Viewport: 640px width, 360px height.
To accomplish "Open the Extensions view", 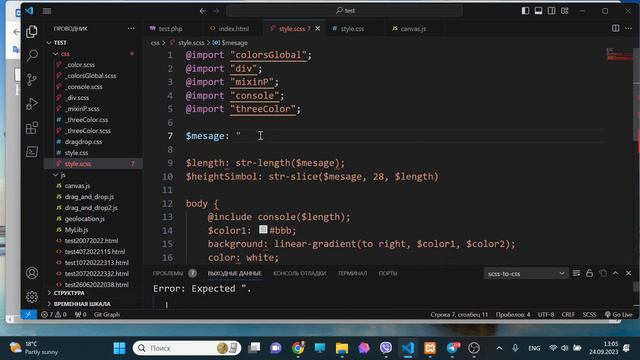I will coord(32,128).
